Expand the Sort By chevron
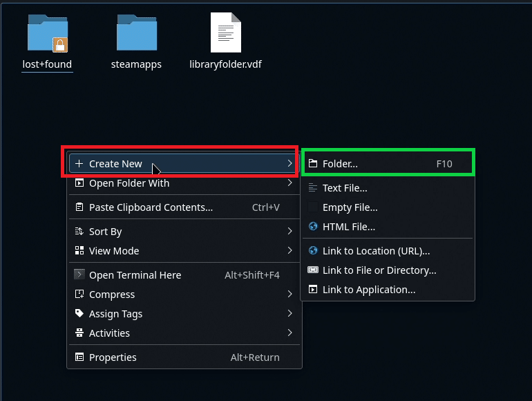This screenshot has height=401, width=532. [289, 231]
